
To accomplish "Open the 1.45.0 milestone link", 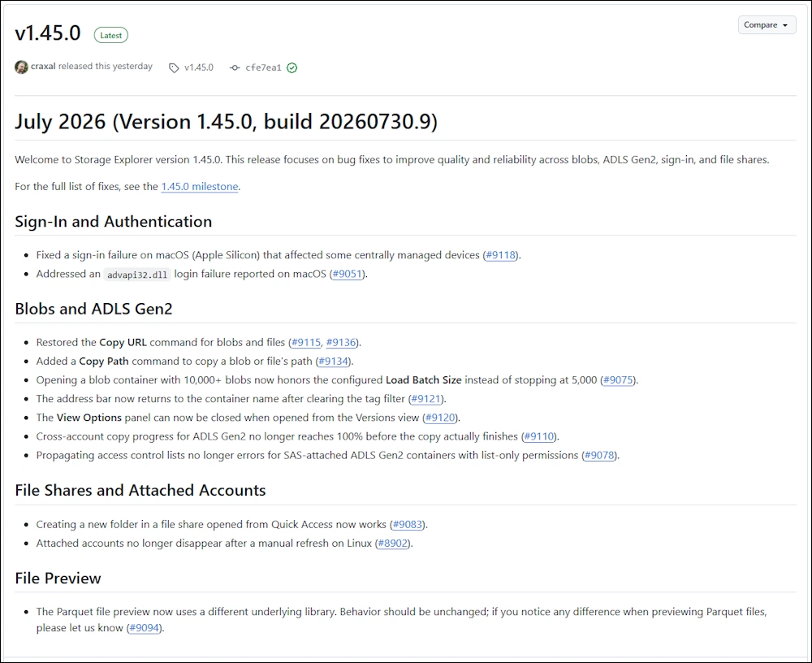I will tap(200, 187).
